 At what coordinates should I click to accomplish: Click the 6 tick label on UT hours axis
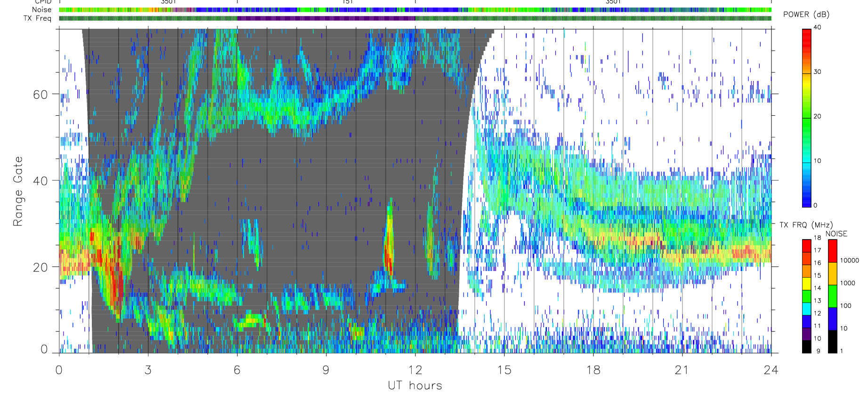[237, 370]
